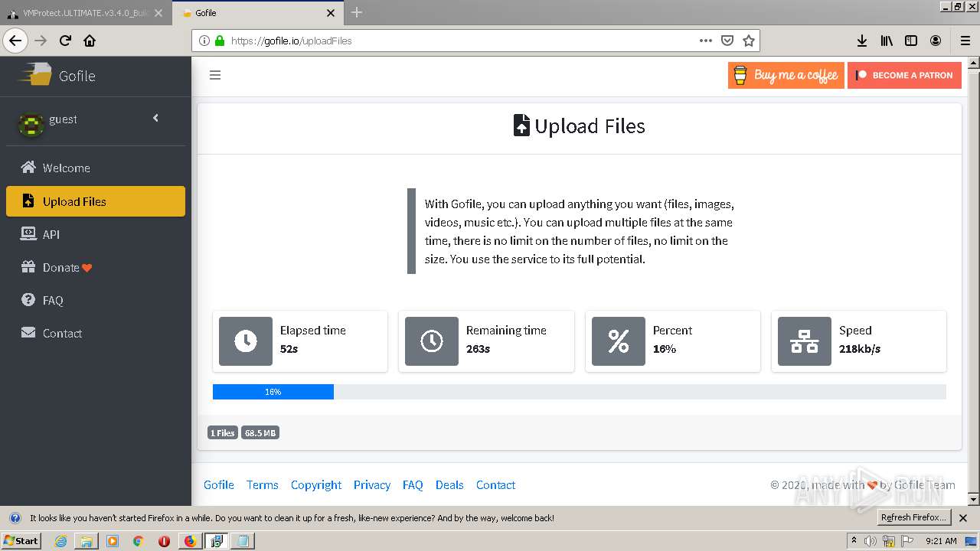Switch to the VMProtect ULTIMATE tab
Viewport: 980px width, 551px height.
tap(85, 13)
